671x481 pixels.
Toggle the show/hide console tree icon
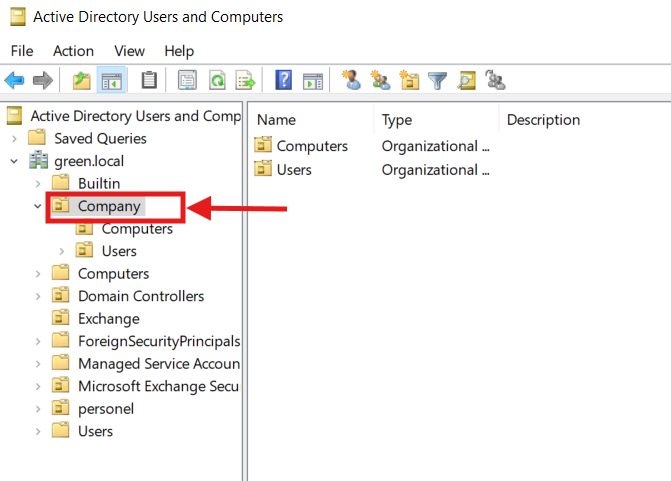[111, 80]
